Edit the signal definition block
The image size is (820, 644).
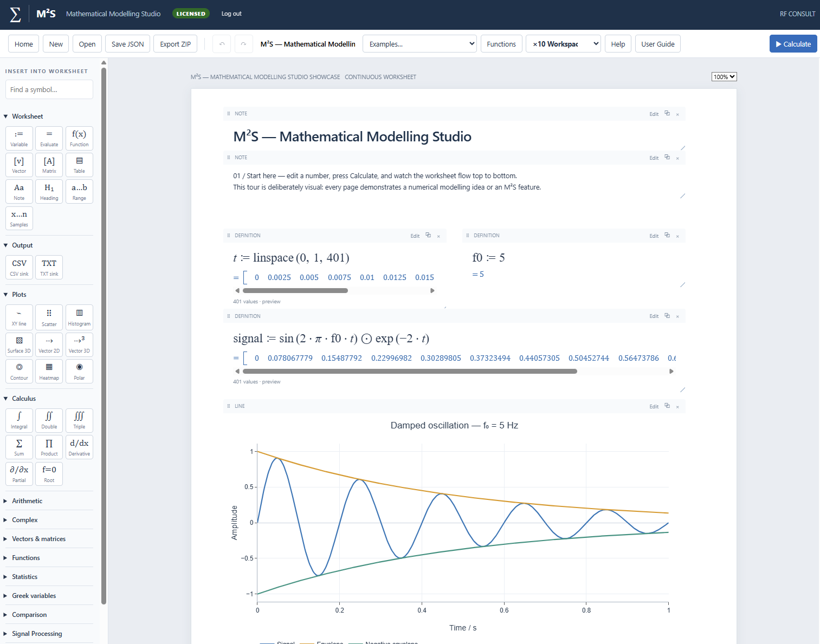point(654,316)
